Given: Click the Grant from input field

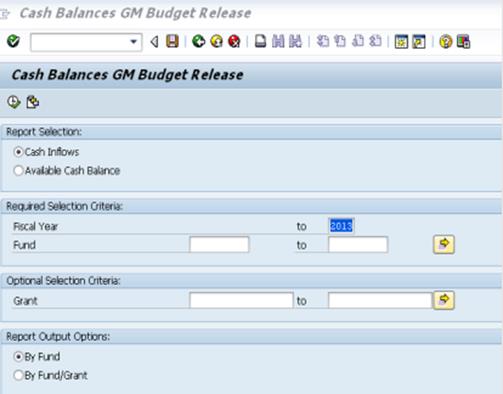Looking at the screenshot, I should [241, 300].
